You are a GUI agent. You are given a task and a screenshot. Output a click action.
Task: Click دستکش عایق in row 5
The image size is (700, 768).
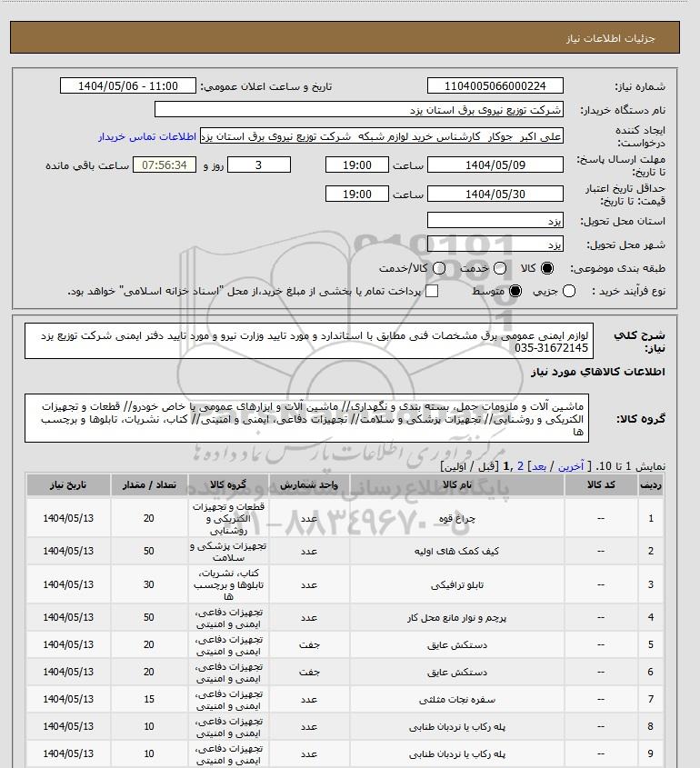click(457, 645)
